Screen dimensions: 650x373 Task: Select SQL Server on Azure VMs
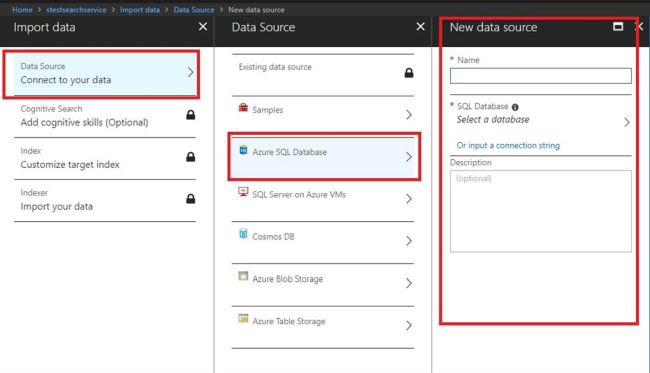point(323,201)
